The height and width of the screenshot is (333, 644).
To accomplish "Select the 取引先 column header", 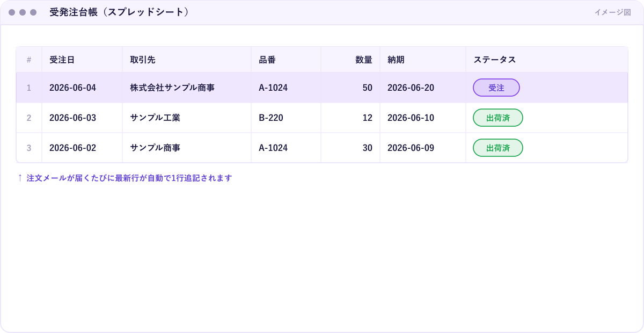I will tap(187, 60).
